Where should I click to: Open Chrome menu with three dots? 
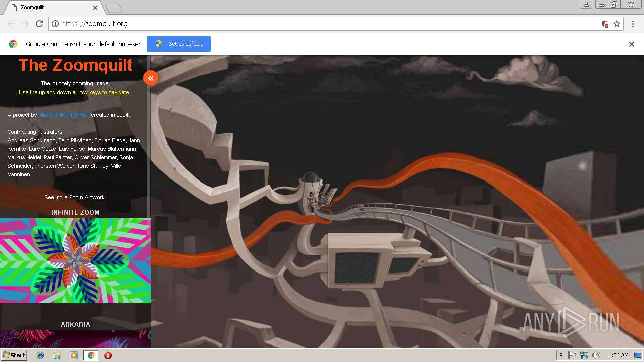pyautogui.click(x=633, y=24)
